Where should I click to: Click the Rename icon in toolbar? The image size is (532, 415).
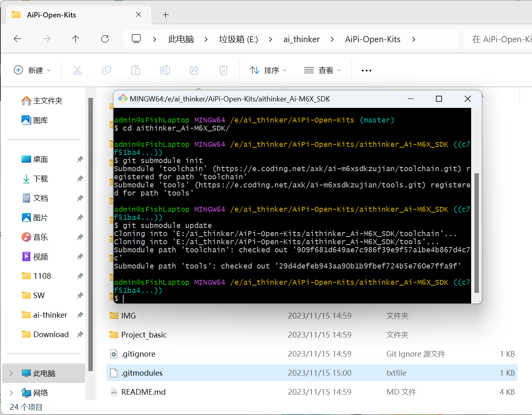(165, 70)
